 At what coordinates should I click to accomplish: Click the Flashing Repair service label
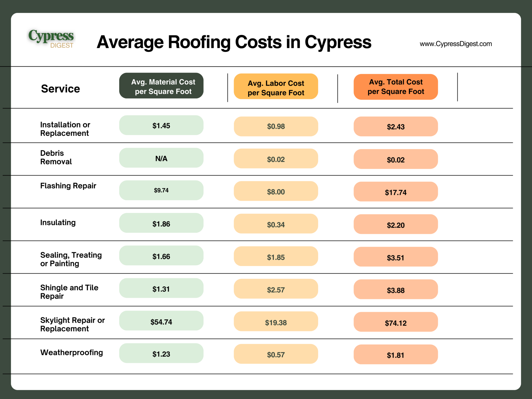68,186
